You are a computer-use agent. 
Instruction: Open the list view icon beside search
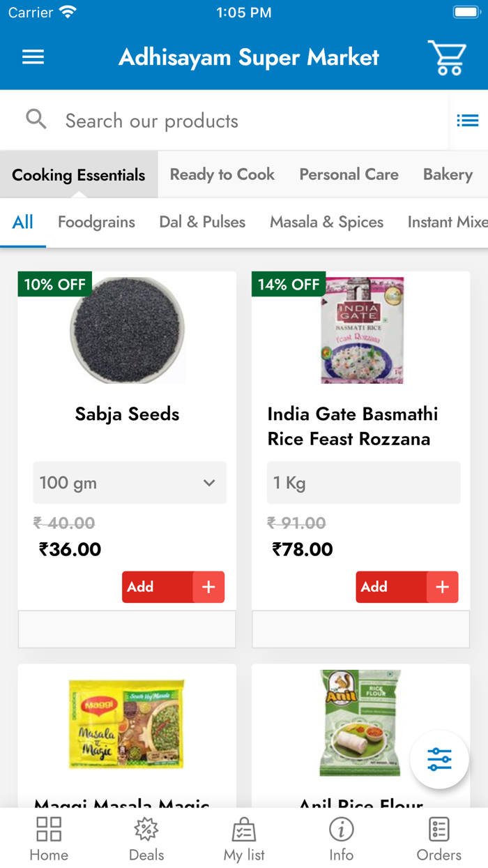(468, 119)
